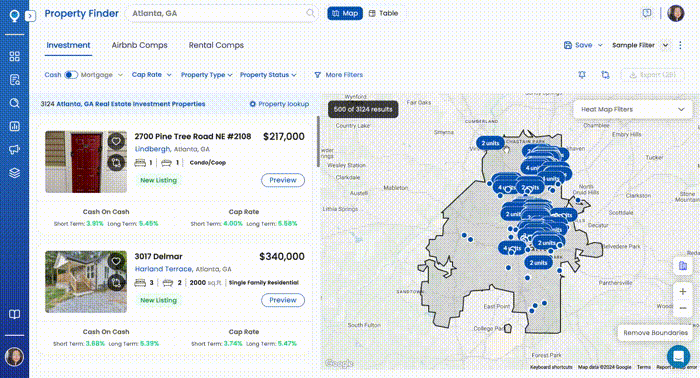Expand the Mortgage options chevron

pos(120,75)
